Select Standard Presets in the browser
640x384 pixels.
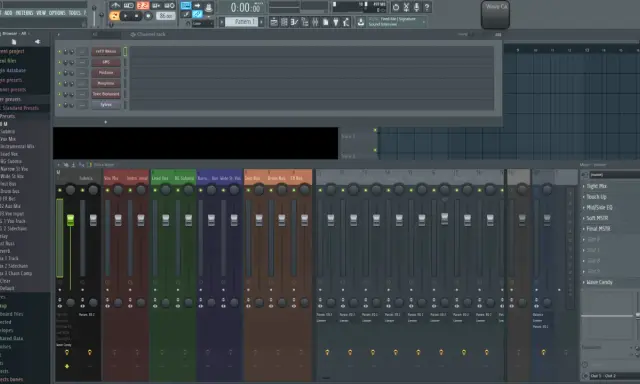[x=20, y=108]
